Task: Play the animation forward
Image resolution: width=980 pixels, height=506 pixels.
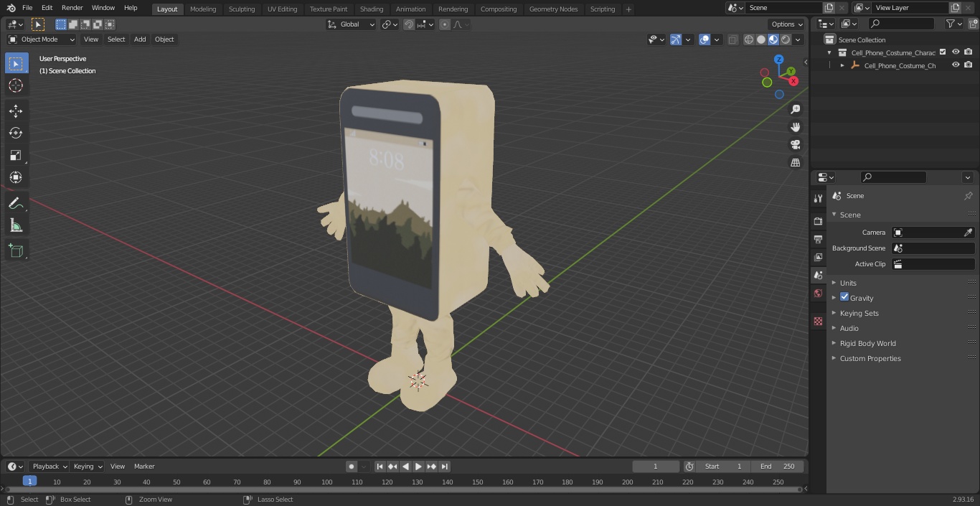Action: pos(418,467)
